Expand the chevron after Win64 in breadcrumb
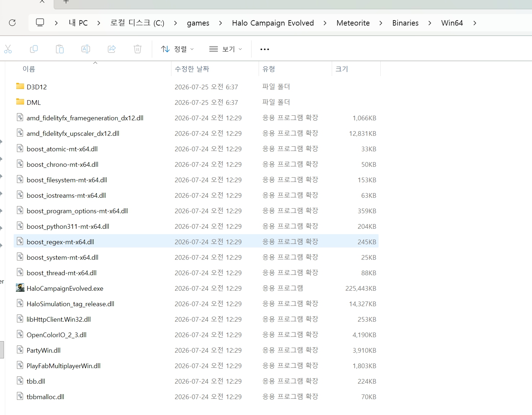Viewport: 532px width, 415px height. coord(475,23)
